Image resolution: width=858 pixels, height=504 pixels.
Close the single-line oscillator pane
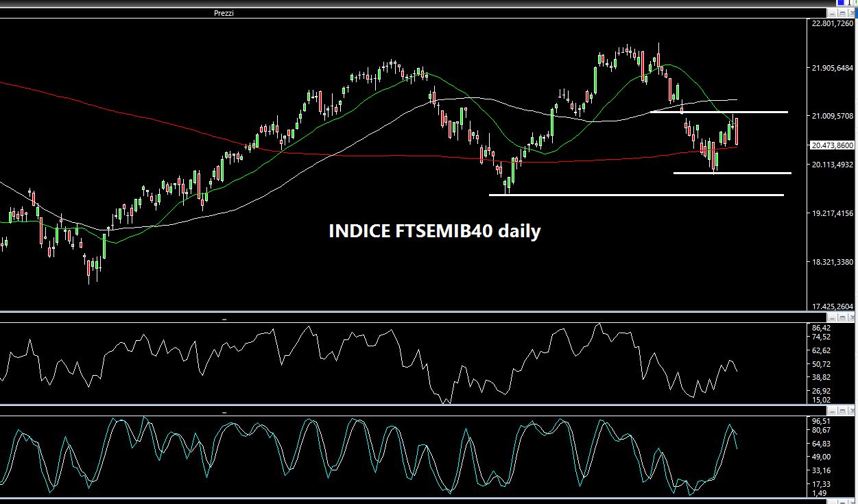[853, 319]
